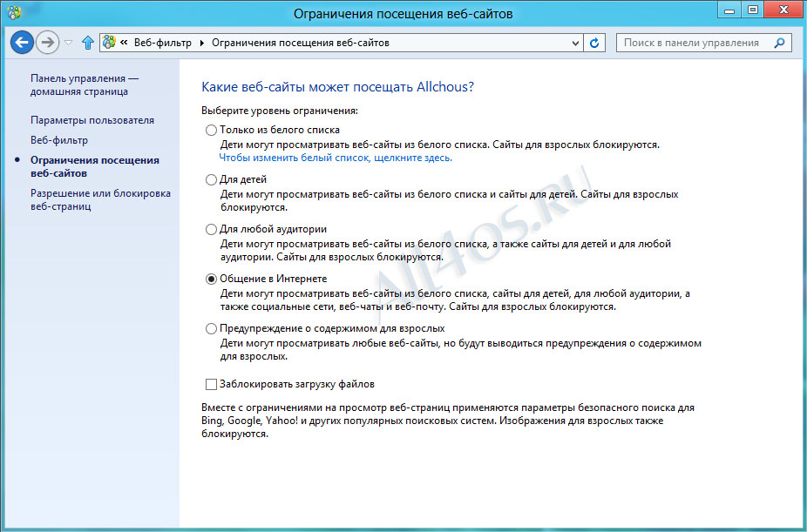Refresh the page with the refresh icon
The height and width of the screenshot is (532, 807).
click(x=594, y=43)
